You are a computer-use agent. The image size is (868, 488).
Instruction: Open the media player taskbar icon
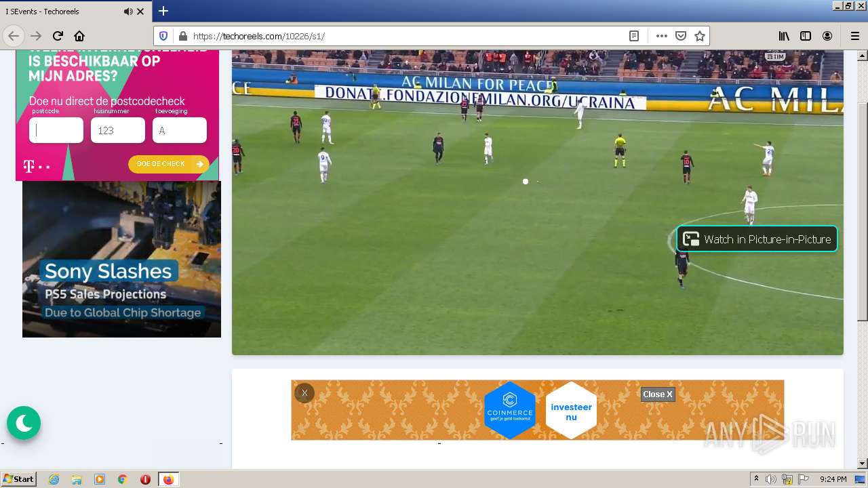click(x=100, y=479)
